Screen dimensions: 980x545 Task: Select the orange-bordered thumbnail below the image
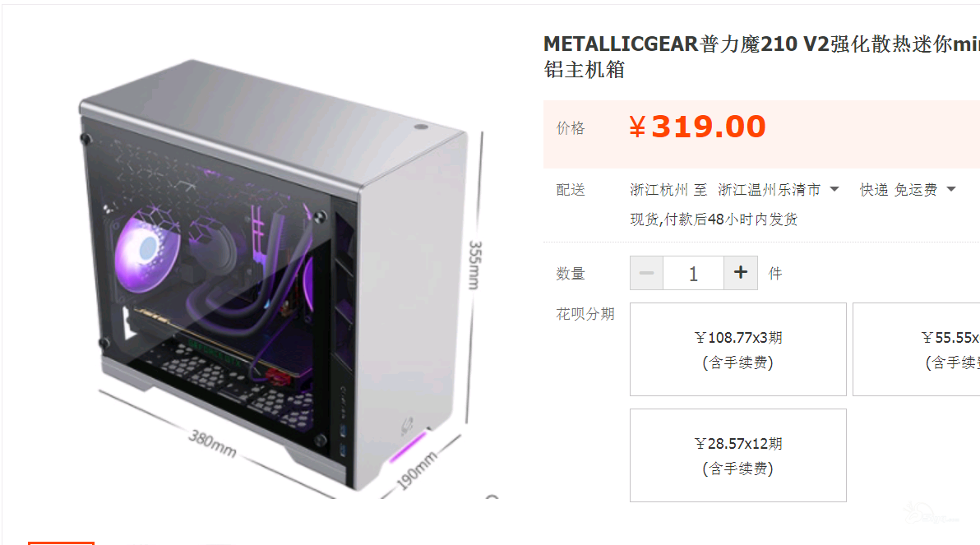point(61,543)
